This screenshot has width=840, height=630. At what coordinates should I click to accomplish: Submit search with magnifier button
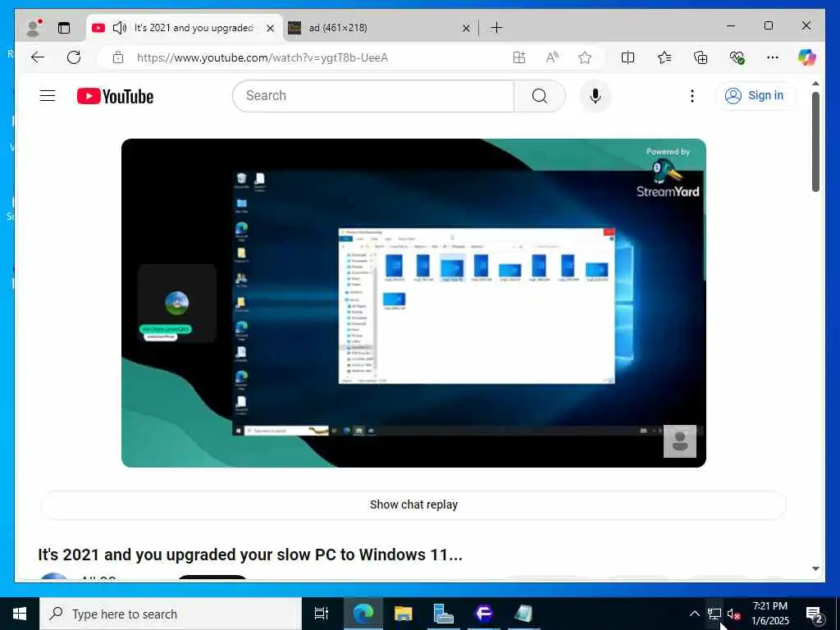click(540, 96)
